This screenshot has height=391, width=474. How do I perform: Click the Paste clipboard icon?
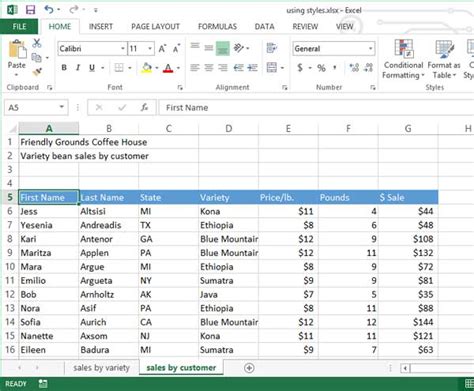click(17, 49)
